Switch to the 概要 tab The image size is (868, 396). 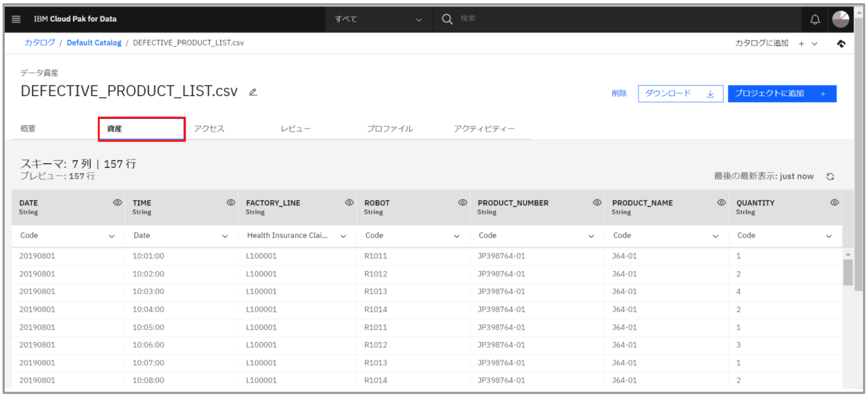[x=54, y=129]
